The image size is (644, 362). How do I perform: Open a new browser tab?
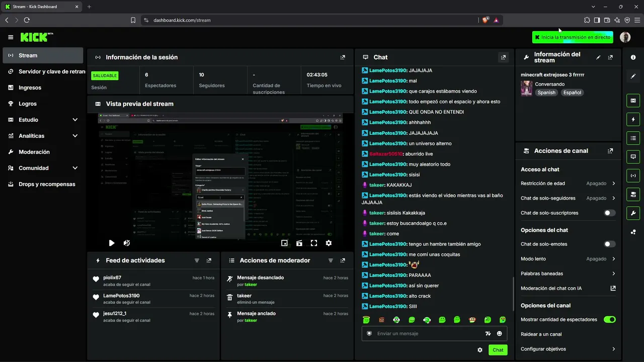coord(89,7)
